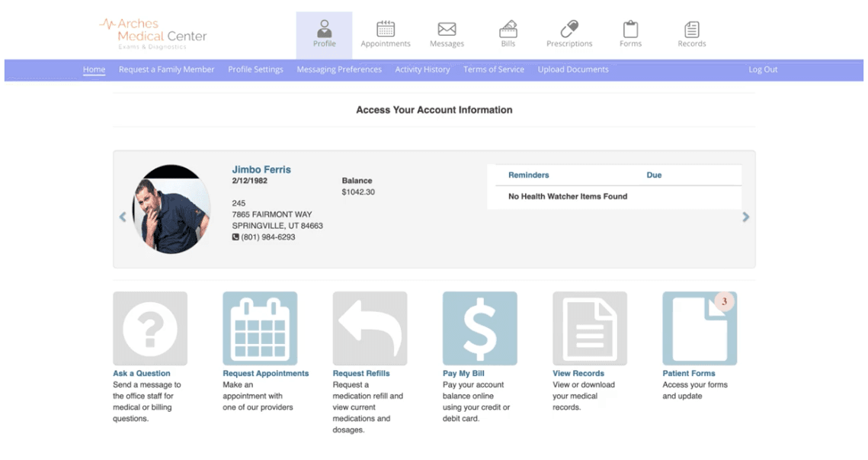Screen dimensions: 868x460
Task: Click the SPRINGVILLE, UT 84663 line
Action: coord(277,226)
